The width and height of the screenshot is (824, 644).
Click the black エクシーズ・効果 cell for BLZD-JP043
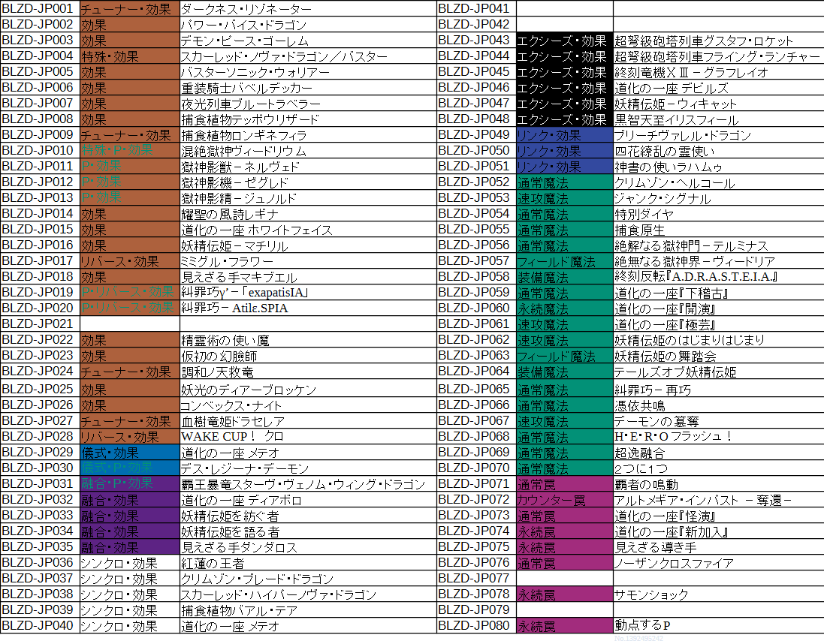coord(564,41)
